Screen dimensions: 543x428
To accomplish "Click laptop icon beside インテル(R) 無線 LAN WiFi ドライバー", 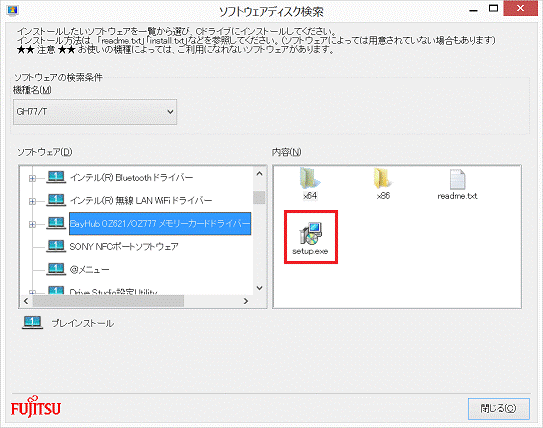I will point(56,200).
